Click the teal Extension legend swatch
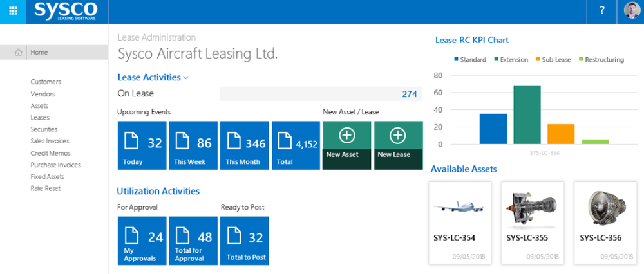 496,59
